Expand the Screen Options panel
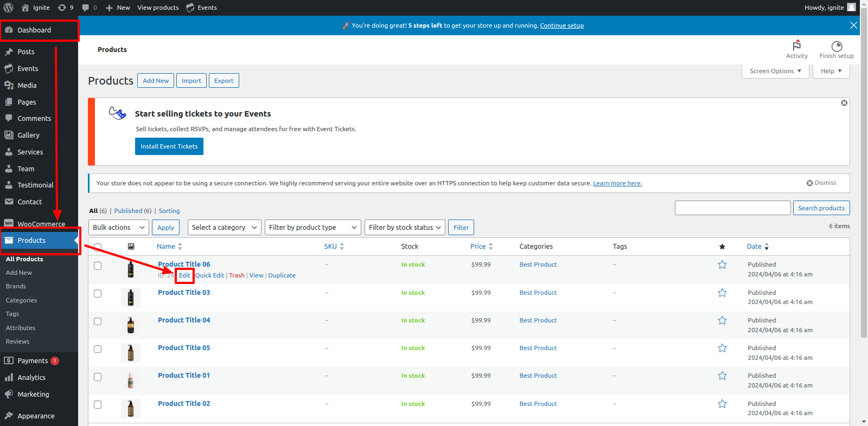Viewport: 868px width, 426px height. click(775, 71)
